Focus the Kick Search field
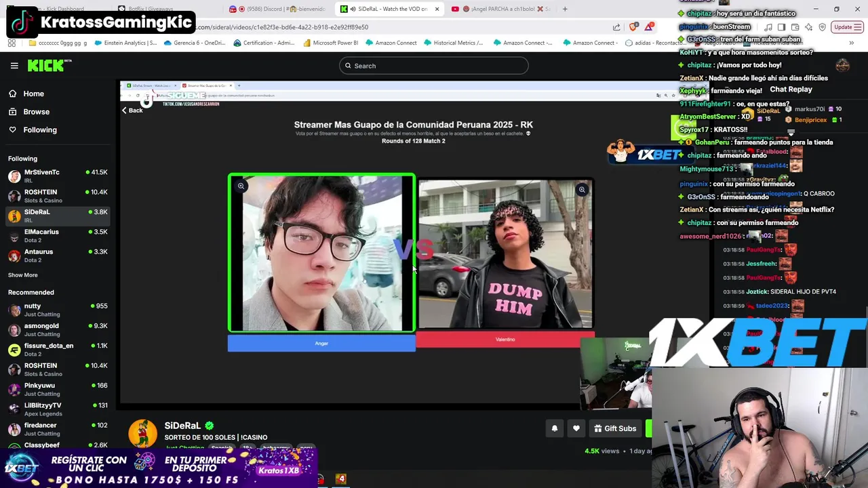Screen dimensions: 868x488 434,66
